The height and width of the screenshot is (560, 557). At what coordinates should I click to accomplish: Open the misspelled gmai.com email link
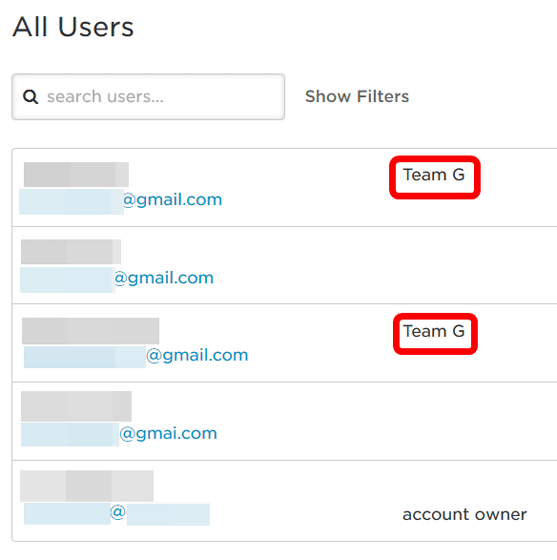[119, 434]
